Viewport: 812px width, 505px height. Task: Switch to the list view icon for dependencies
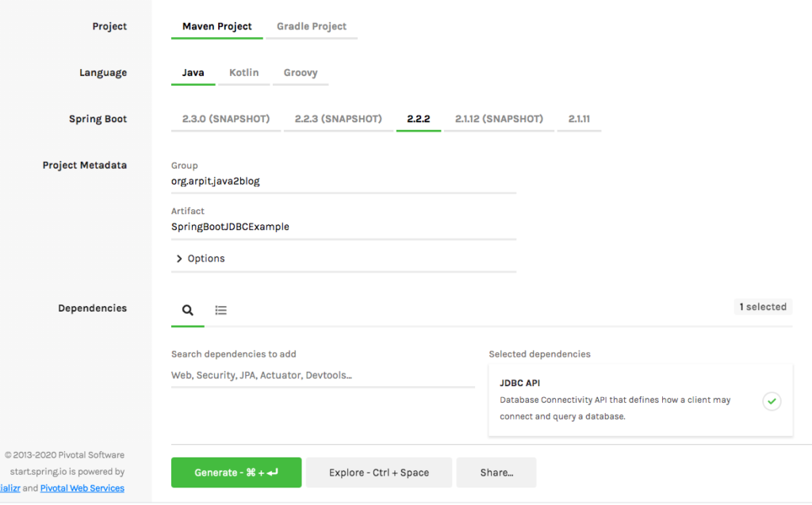[x=220, y=310]
